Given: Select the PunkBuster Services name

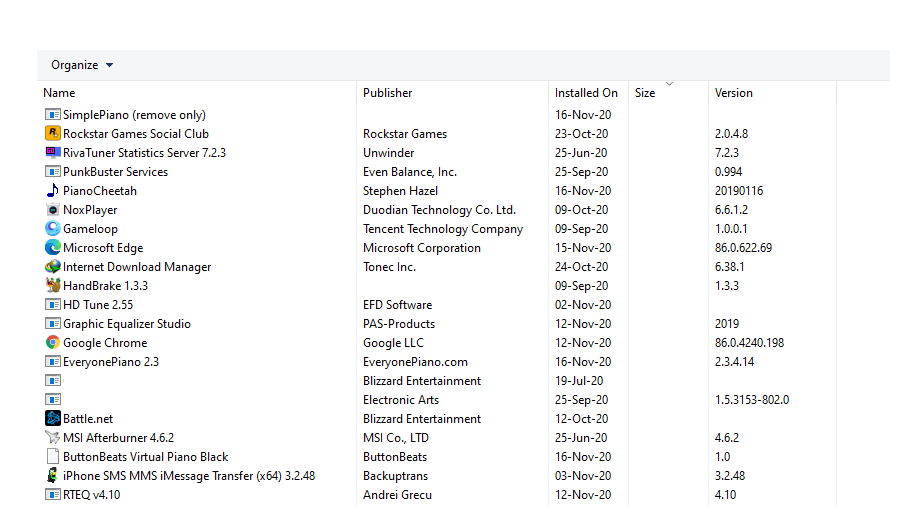Looking at the screenshot, I should coord(115,172).
